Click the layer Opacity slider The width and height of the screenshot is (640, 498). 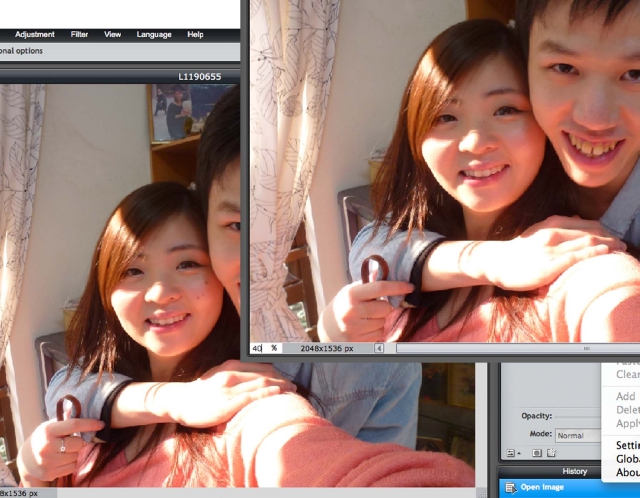coord(578,416)
